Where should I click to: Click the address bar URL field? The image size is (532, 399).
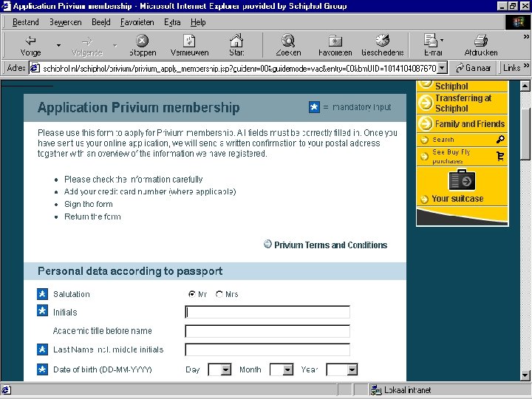click(239, 68)
